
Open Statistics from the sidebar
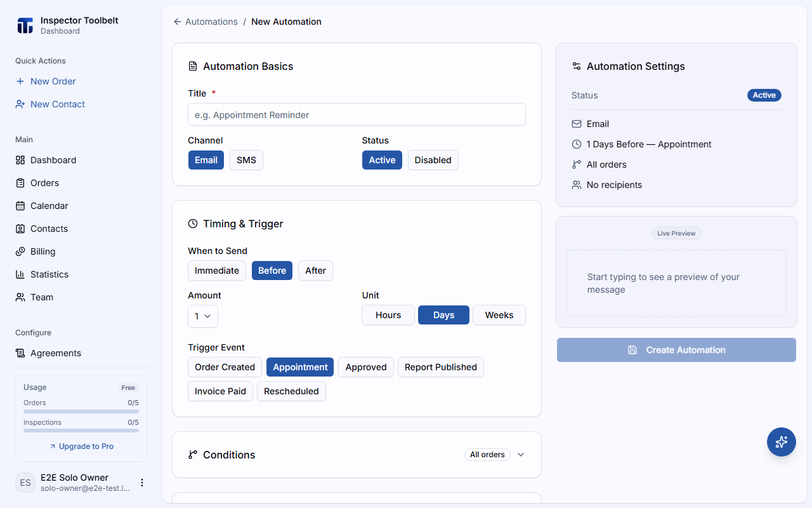81,274
